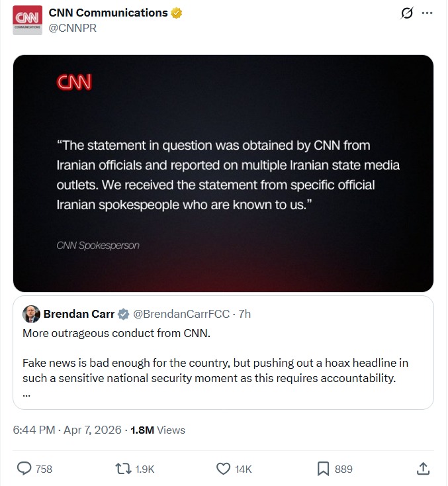Click the CNN Communications profile avatar

(x=27, y=20)
